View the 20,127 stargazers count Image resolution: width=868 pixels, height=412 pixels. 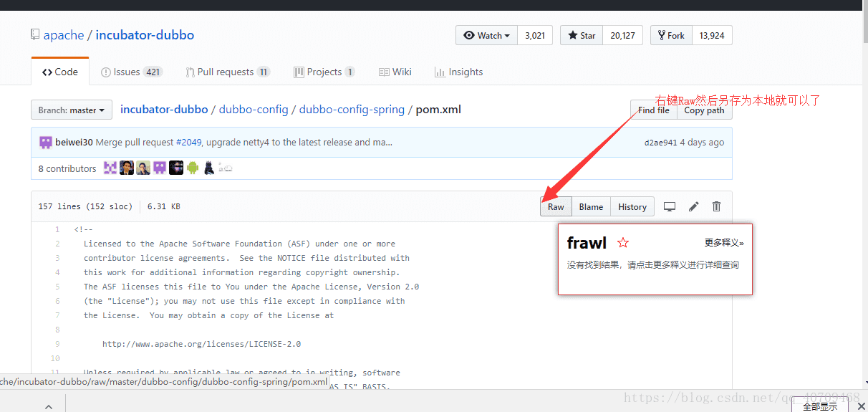[x=622, y=35]
